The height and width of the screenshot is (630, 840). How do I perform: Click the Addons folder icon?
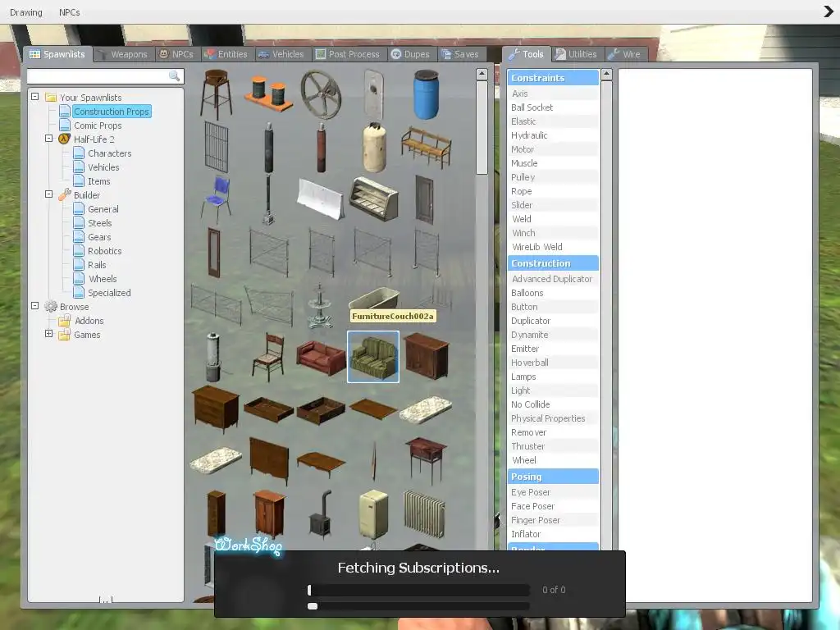(64, 321)
